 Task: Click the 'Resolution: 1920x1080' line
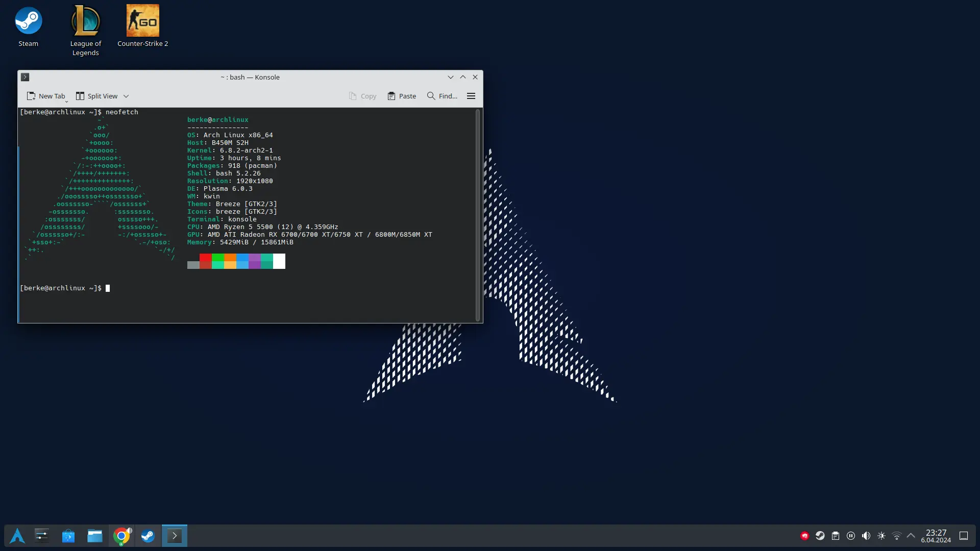[x=230, y=181]
